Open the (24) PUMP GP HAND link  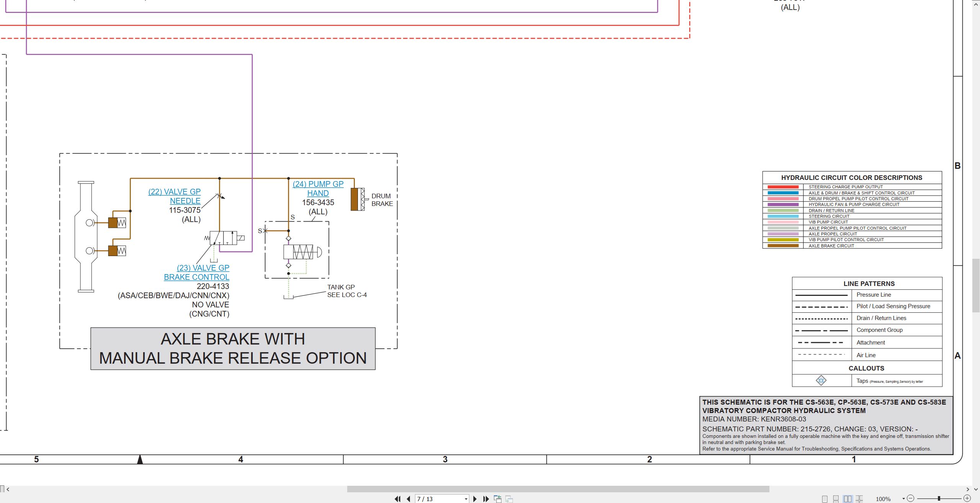tap(318, 189)
